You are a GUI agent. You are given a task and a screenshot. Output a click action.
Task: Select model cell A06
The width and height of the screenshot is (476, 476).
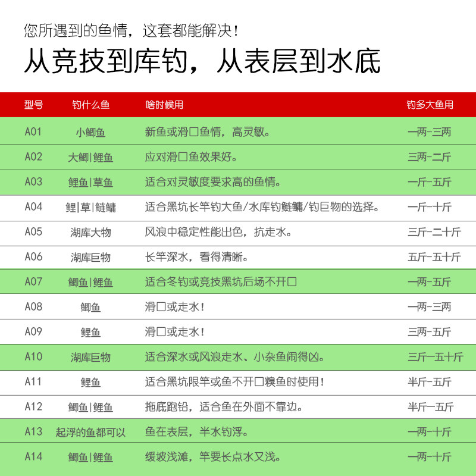33,257
